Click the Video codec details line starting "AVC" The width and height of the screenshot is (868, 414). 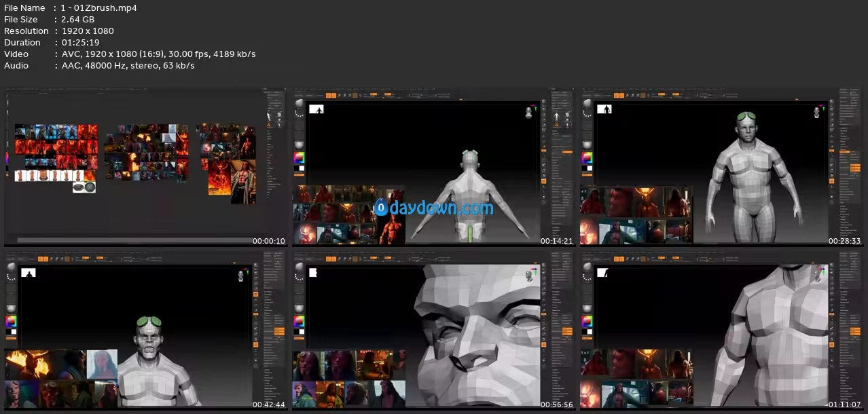point(158,54)
